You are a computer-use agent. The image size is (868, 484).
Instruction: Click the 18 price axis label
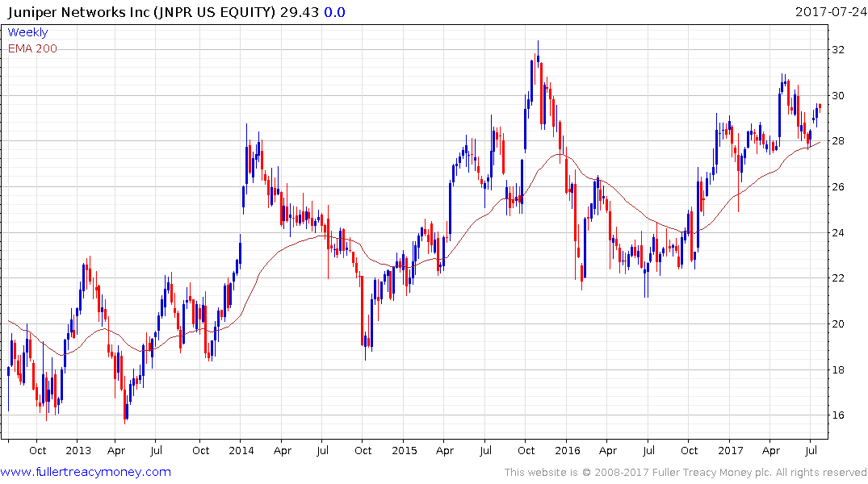(x=838, y=370)
